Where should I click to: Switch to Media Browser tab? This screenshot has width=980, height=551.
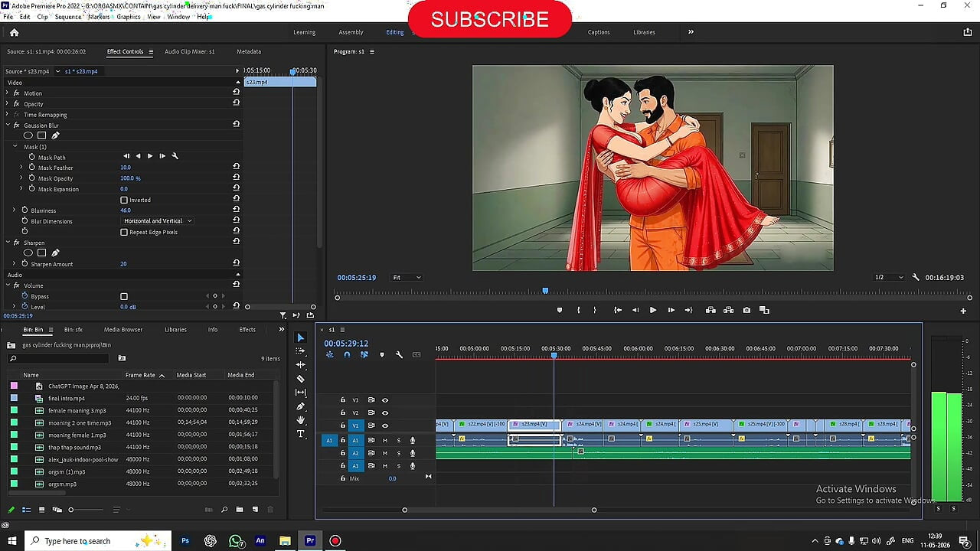123,329
